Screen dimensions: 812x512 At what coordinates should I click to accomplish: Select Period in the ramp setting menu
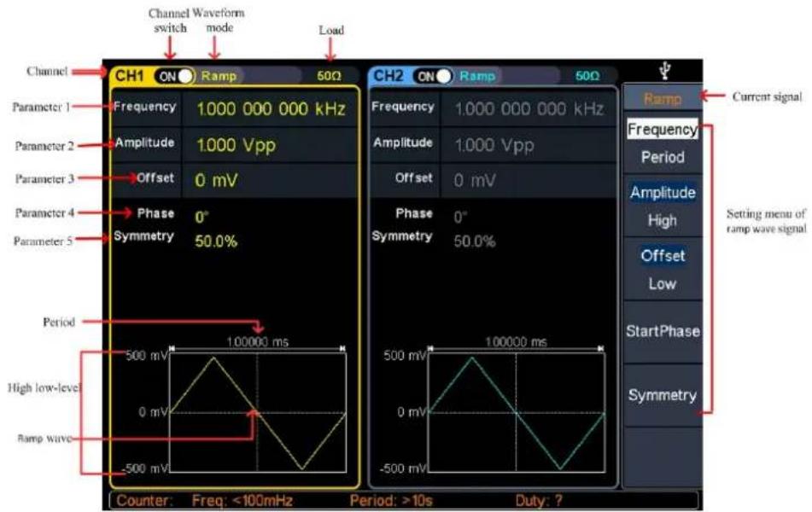click(x=663, y=157)
